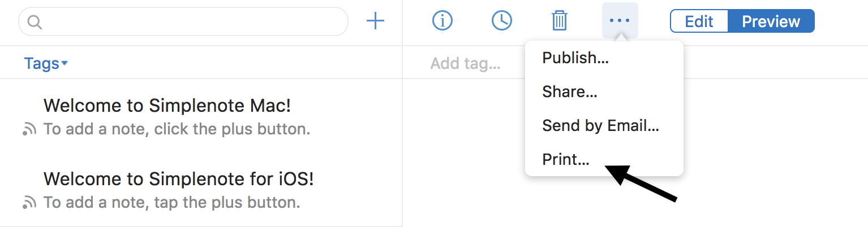
Task: Select Share… in the popup menu
Action: (570, 91)
